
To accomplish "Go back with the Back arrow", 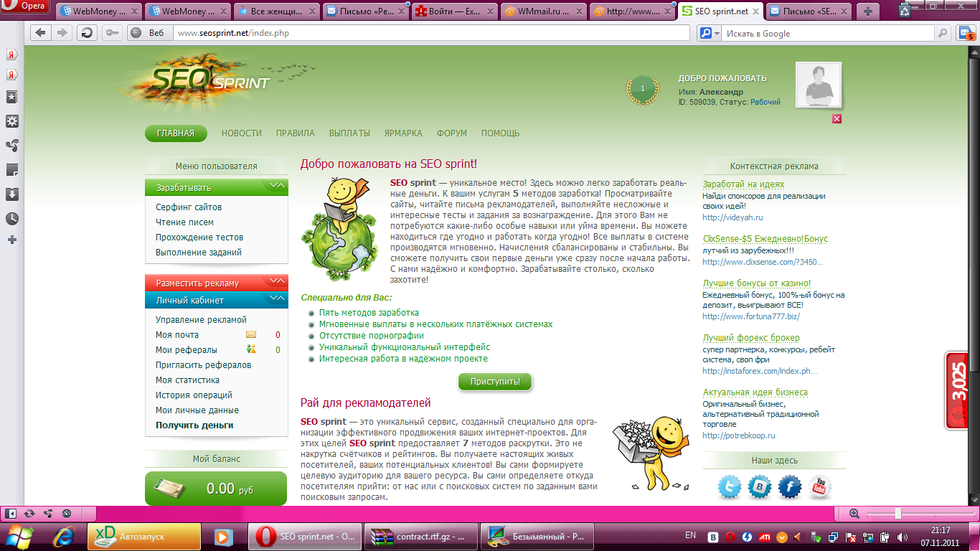I will point(40,33).
